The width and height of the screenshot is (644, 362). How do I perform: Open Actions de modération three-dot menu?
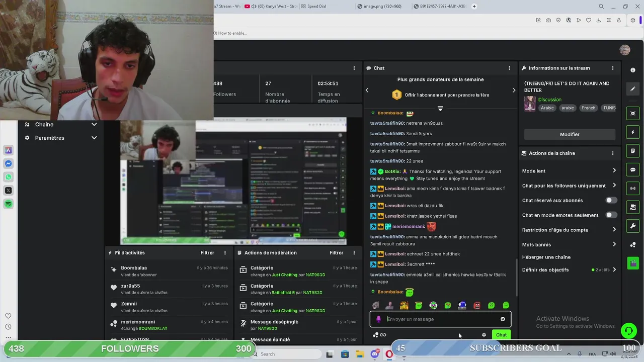click(354, 253)
